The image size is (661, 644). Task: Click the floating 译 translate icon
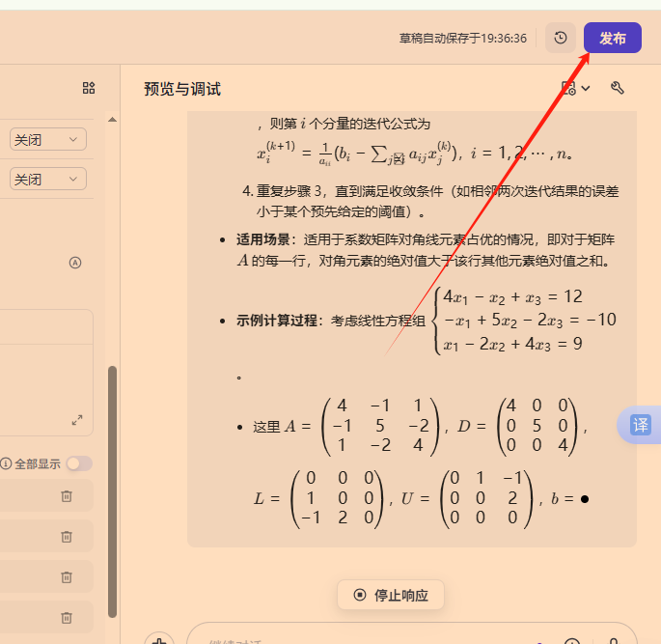click(x=641, y=425)
